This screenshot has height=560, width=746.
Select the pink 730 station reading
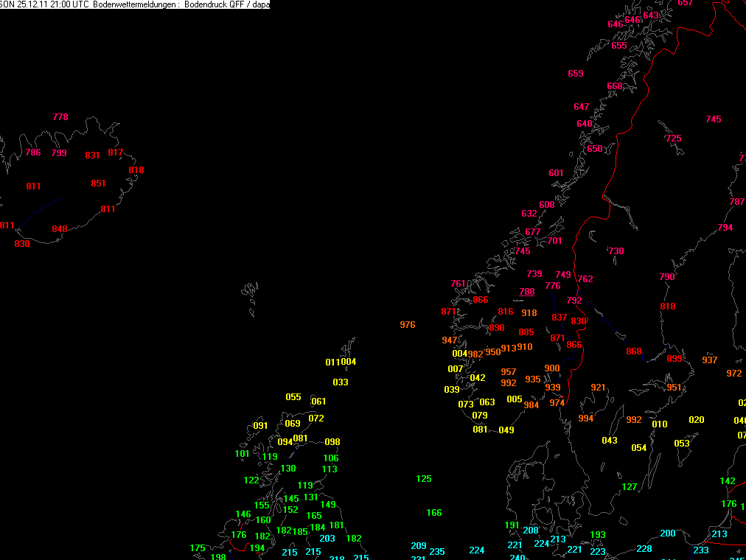[616, 251]
